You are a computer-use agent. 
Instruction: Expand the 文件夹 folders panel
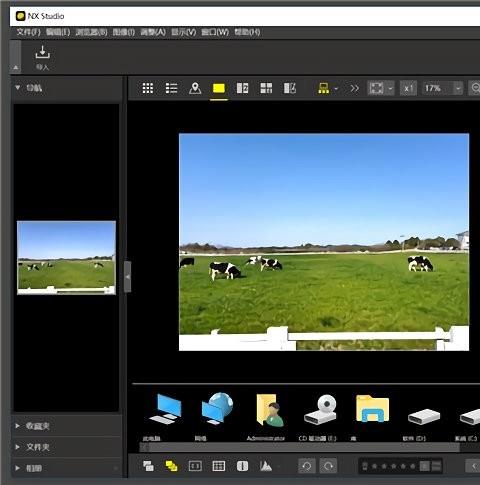click(x=17, y=447)
